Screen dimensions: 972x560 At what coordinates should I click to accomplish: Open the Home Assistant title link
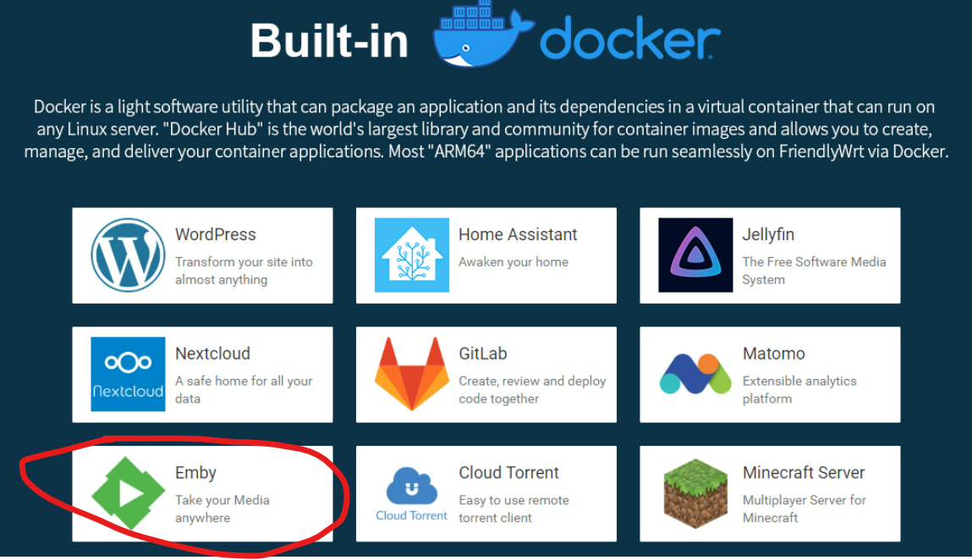click(518, 234)
